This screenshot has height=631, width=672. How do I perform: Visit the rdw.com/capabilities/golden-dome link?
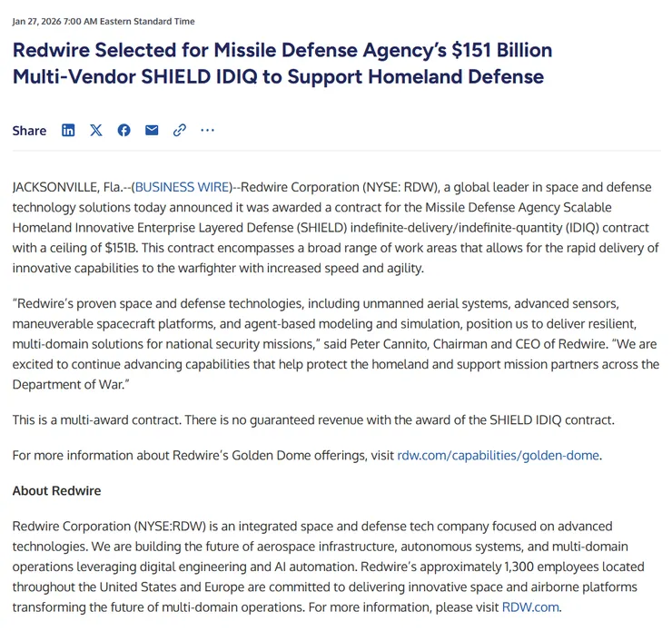tap(499, 455)
